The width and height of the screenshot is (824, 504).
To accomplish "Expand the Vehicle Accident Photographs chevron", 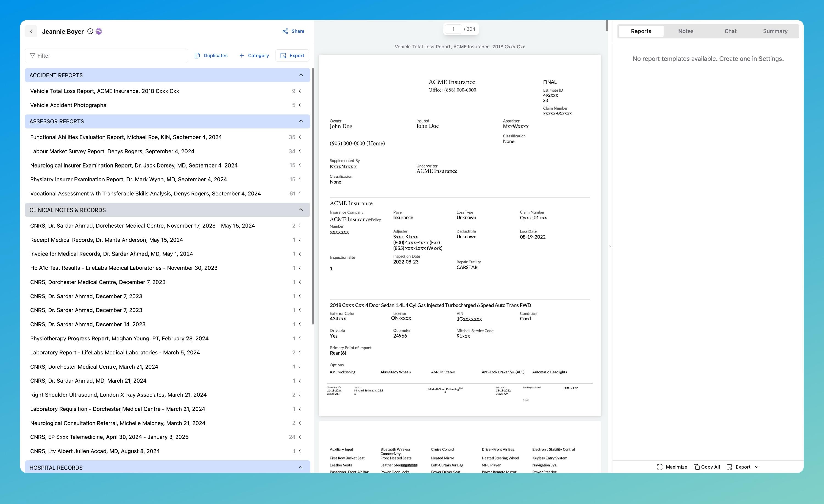I will 300,105.
